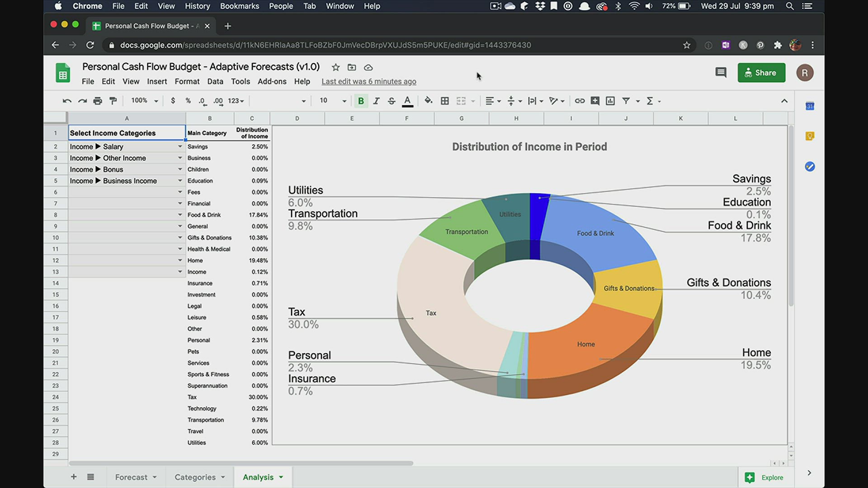868x488 pixels.
Task: Click the print icon in toolbar
Action: coord(98,101)
